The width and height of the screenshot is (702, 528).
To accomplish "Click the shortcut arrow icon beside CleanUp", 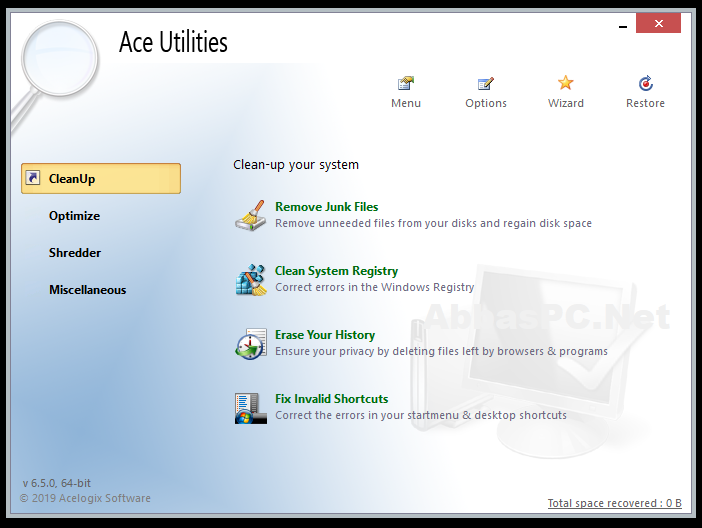I will [x=33, y=178].
